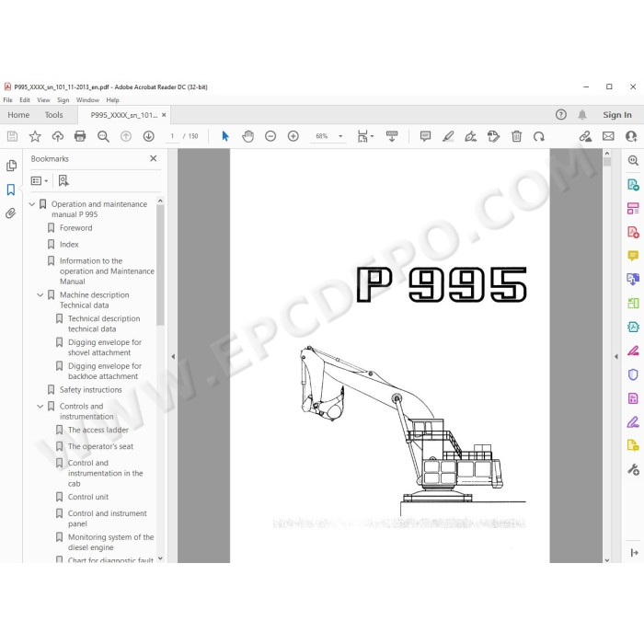Activate the Hand pan tool
Image resolution: width=644 pixels, height=644 pixels.
[247, 136]
